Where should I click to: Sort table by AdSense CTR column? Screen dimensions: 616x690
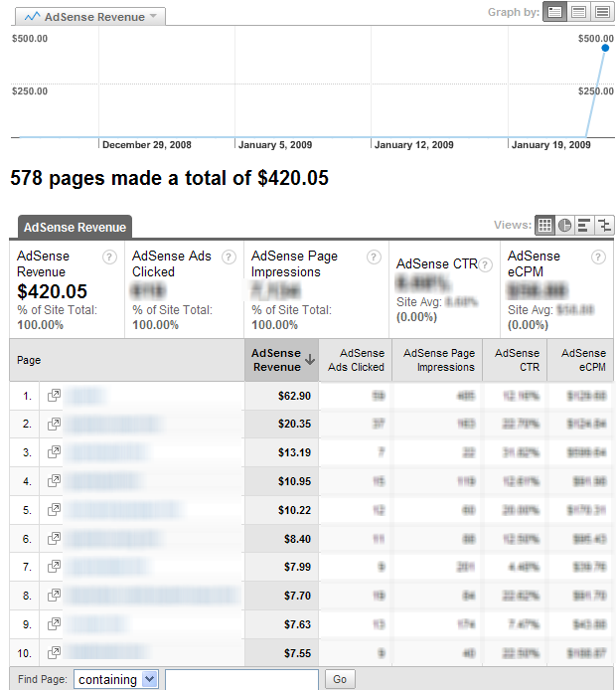pyautogui.click(x=516, y=360)
